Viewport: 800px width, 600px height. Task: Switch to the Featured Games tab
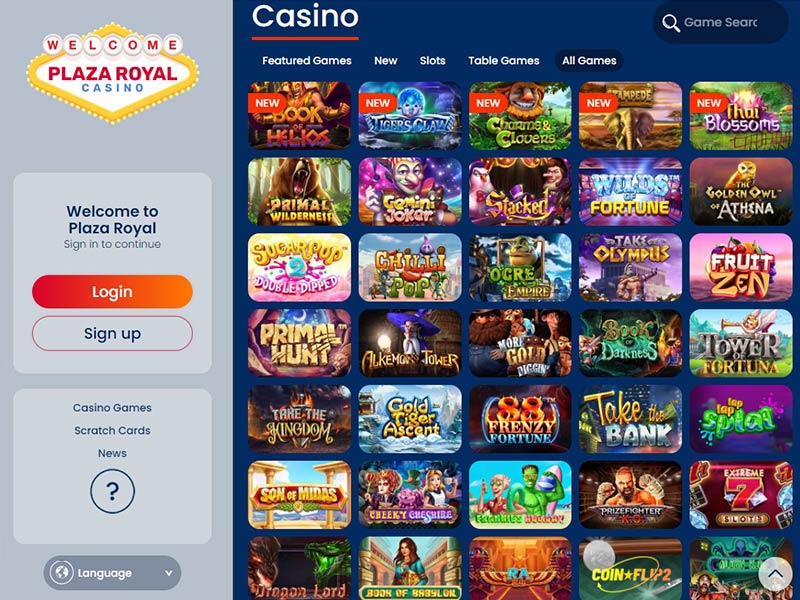click(x=307, y=61)
